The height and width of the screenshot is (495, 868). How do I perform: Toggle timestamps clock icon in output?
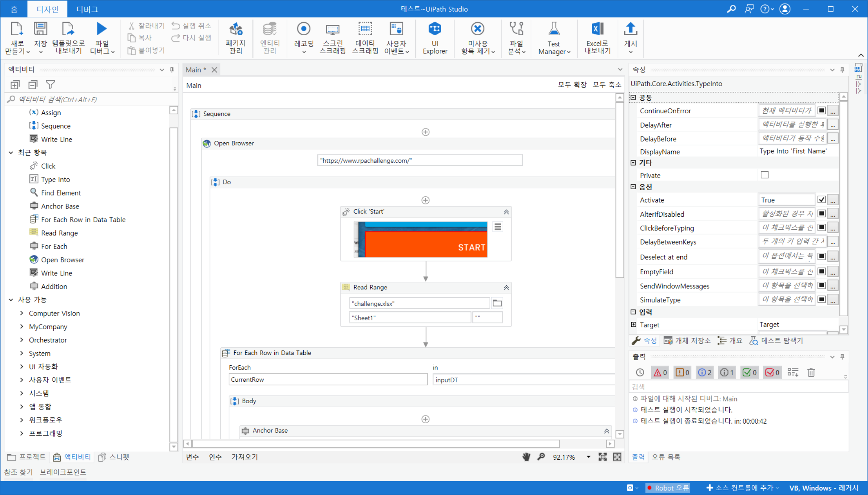point(640,372)
